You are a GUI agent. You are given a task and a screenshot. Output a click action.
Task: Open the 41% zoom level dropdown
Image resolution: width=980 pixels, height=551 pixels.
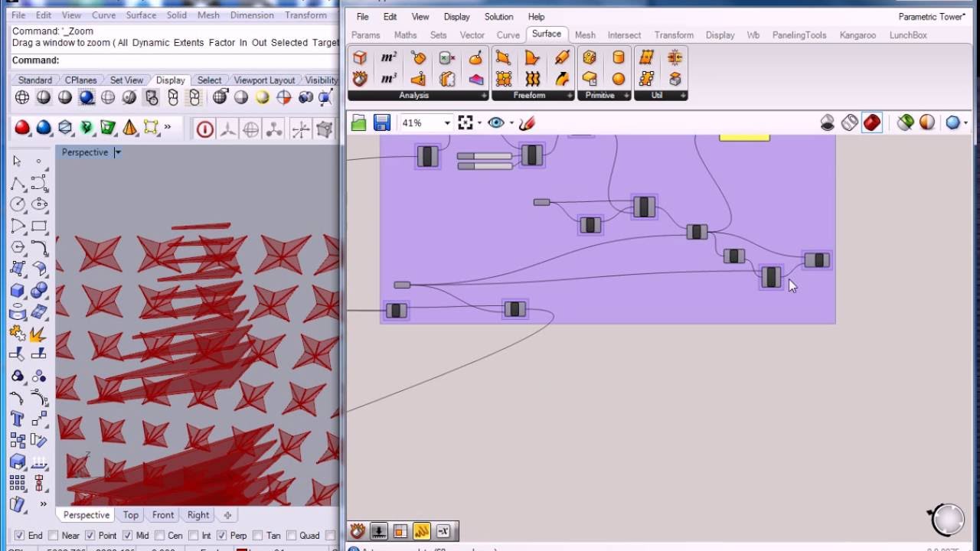click(x=447, y=122)
